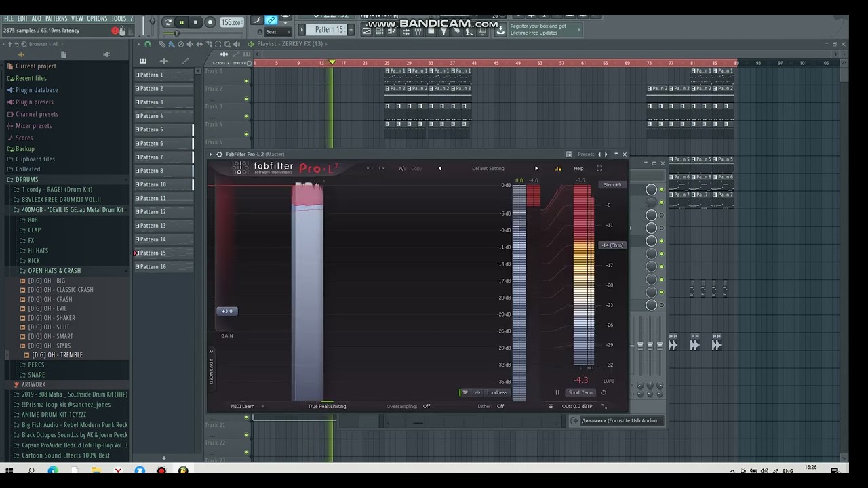Viewport: 868px width, 488px height.
Task: Toggle song/pattern mode button
Action: pyautogui.click(x=168, y=22)
